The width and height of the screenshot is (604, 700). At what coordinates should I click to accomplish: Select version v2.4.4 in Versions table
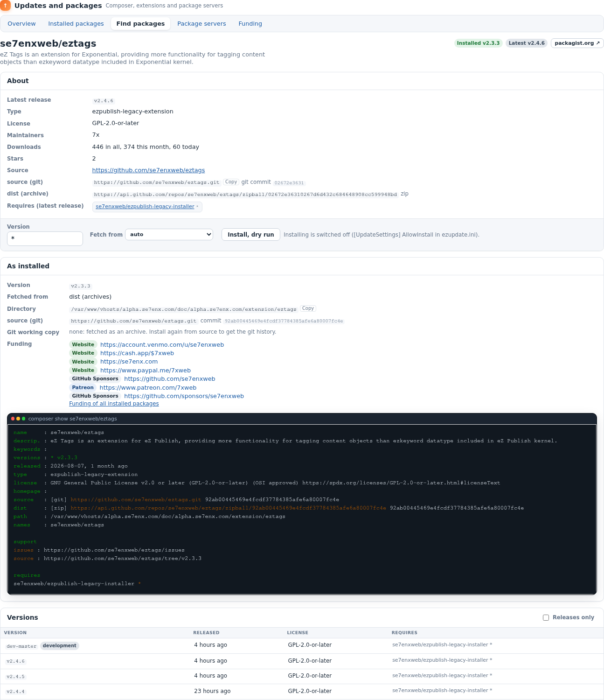16,692
